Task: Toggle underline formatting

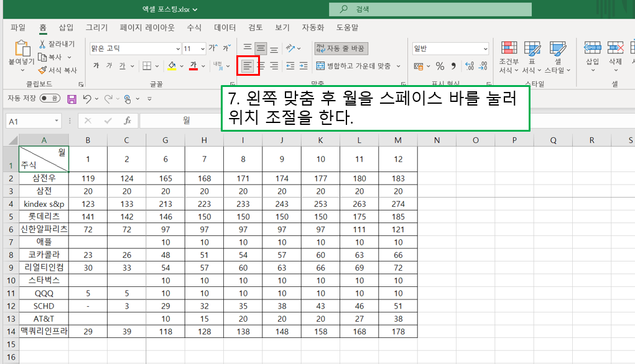Action: (123, 65)
